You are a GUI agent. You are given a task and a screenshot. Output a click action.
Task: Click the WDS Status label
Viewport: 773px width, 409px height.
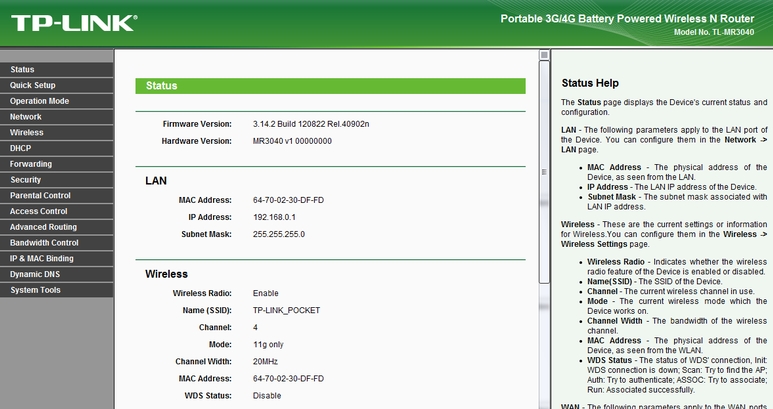pyautogui.click(x=208, y=396)
